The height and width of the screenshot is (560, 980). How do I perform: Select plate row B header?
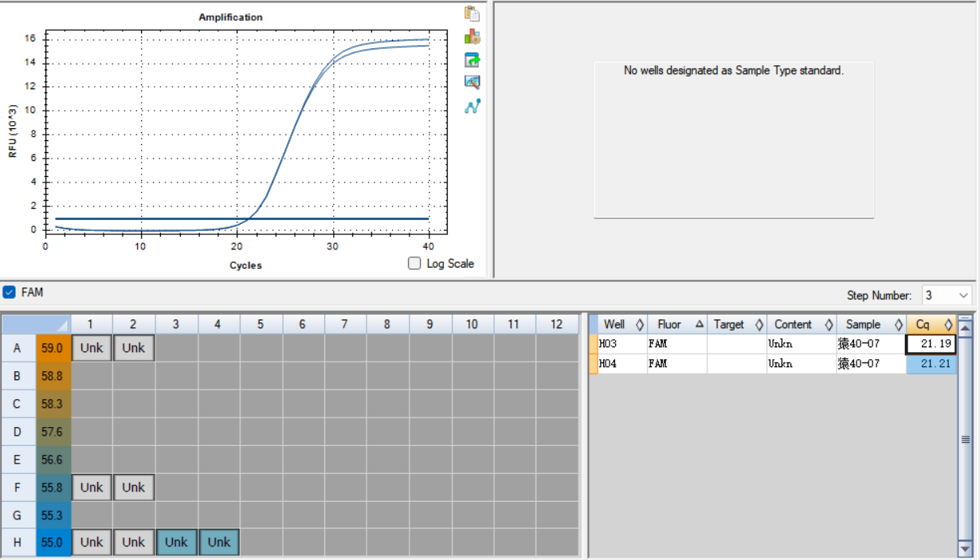coord(18,376)
